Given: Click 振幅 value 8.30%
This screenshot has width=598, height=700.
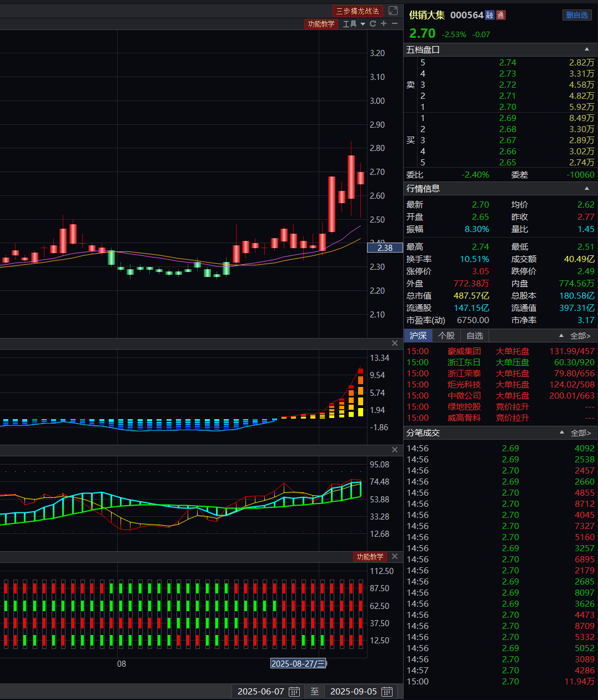Looking at the screenshot, I should [477, 229].
